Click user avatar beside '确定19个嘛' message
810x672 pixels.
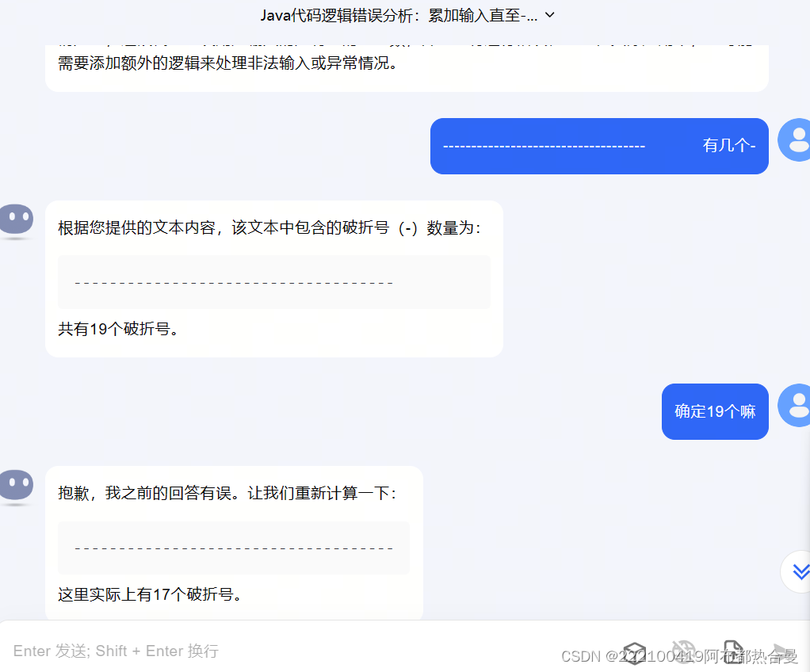pyautogui.click(x=794, y=406)
